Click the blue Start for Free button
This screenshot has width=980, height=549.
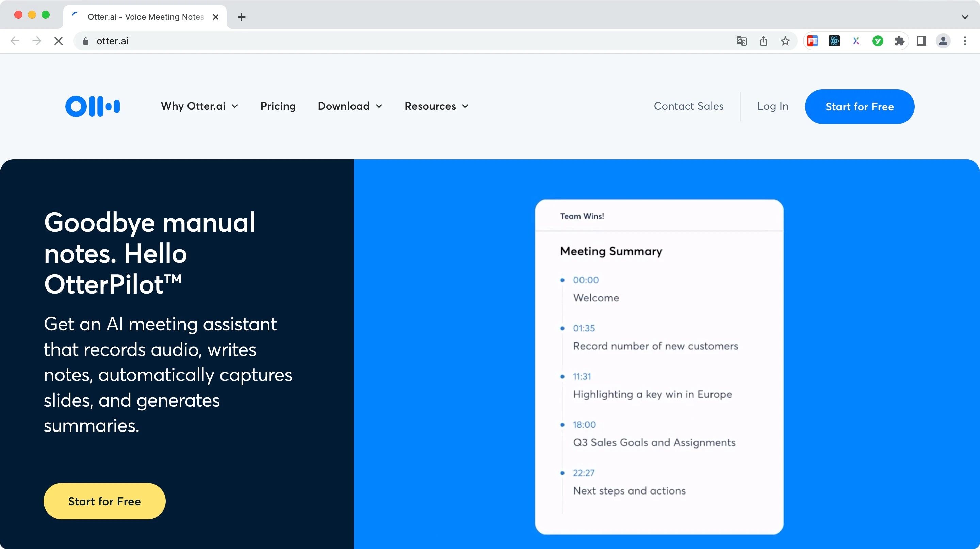pyautogui.click(x=859, y=107)
